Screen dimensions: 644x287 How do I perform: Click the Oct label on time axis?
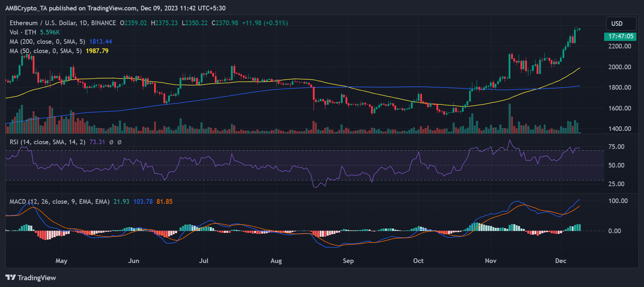pyautogui.click(x=418, y=261)
